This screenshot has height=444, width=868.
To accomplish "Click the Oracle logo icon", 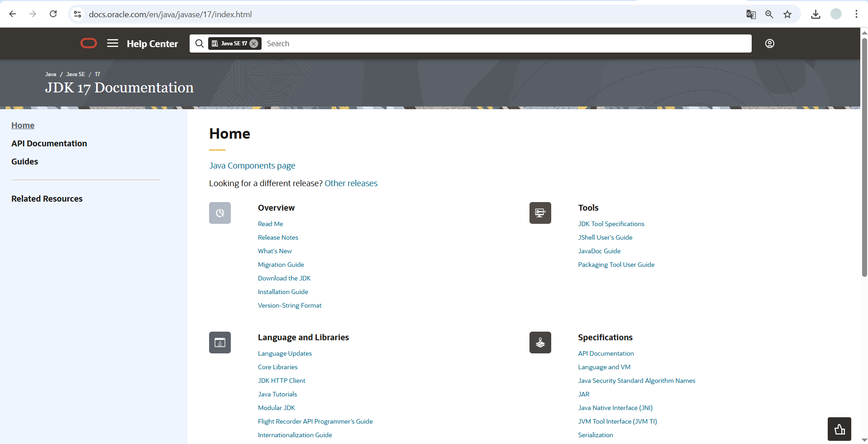I will pyautogui.click(x=89, y=43).
